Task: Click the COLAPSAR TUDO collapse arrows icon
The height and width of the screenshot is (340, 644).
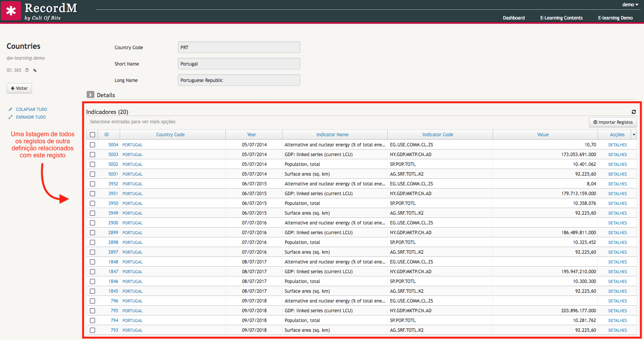Action: [11, 109]
